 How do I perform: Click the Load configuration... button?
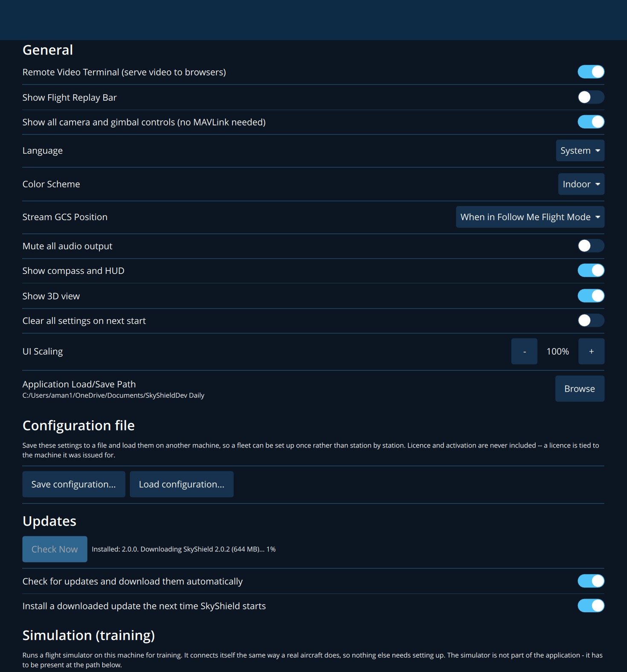[x=182, y=484]
